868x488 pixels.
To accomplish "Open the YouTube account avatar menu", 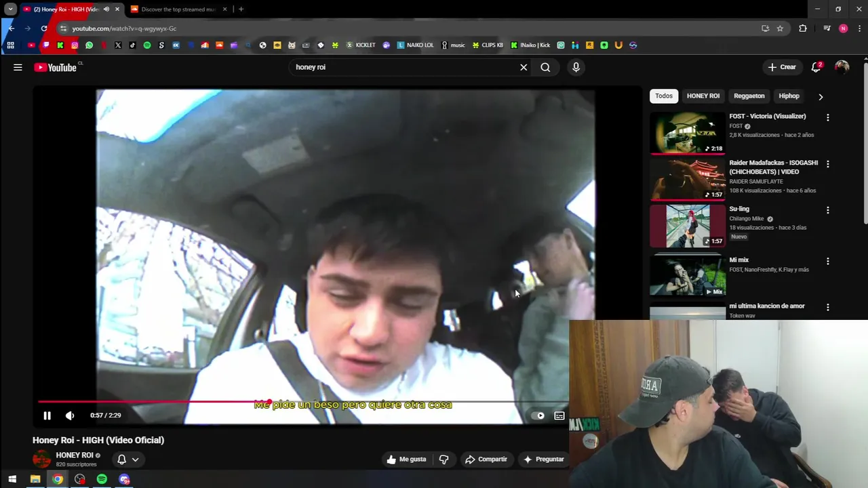I will (x=842, y=67).
